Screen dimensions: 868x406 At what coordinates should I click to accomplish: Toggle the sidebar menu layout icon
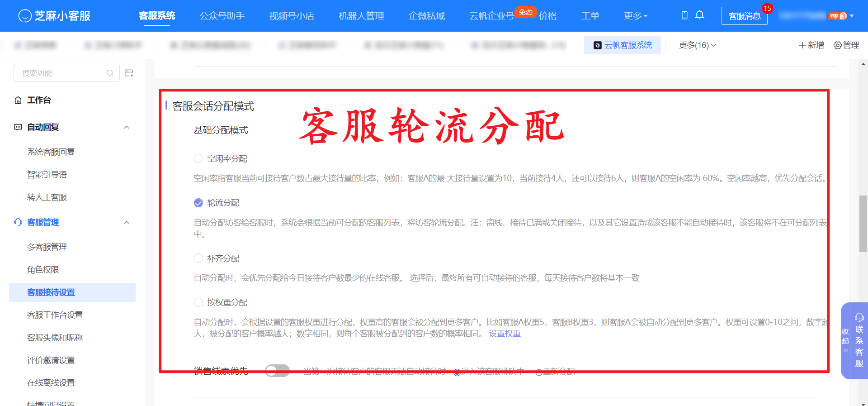click(129, 73)
